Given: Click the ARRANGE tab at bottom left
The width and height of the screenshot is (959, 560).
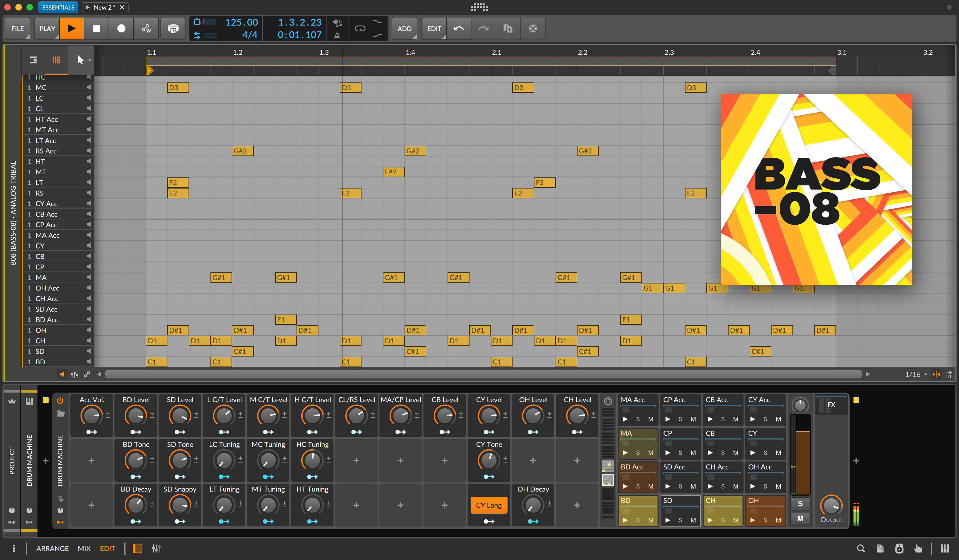Looking at the screenshot, I should pyautogui.click(x=52, y=548).
